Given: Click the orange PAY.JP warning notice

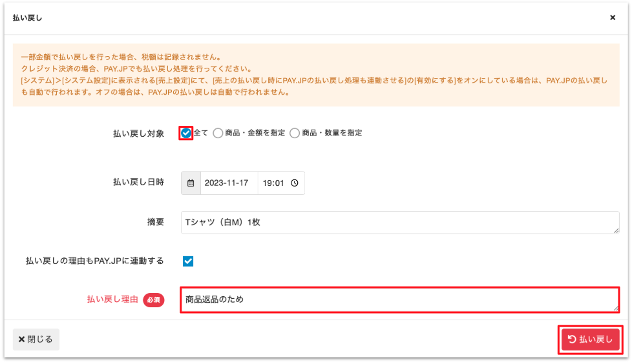Looking at the screenshot, I should point(315,75).
